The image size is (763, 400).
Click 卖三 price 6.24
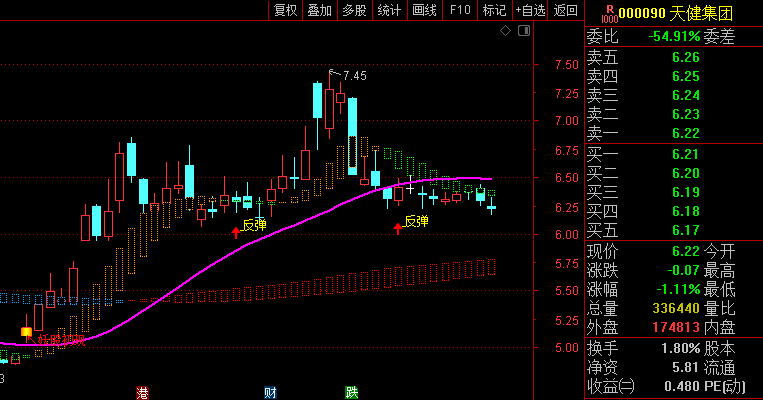686,95
